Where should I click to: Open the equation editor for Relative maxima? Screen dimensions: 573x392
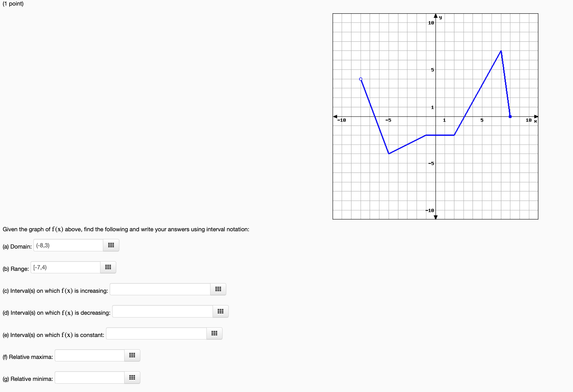pos(132,356)
